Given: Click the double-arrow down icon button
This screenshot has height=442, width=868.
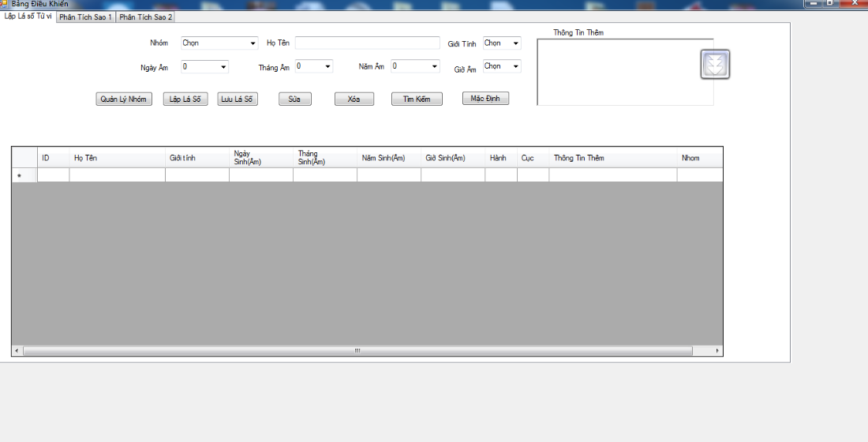Looking at the screenshot, I should click(x=715, y=64).
